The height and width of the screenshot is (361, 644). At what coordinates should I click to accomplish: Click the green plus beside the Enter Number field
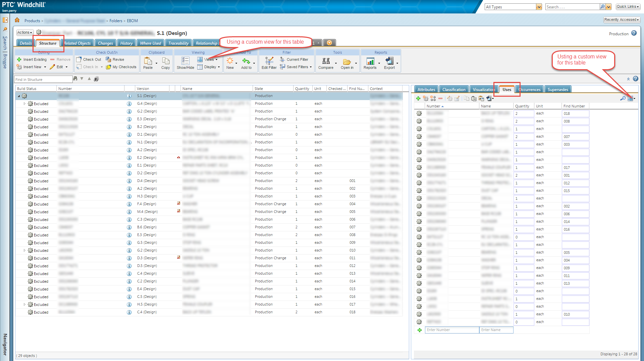[419, 330]
